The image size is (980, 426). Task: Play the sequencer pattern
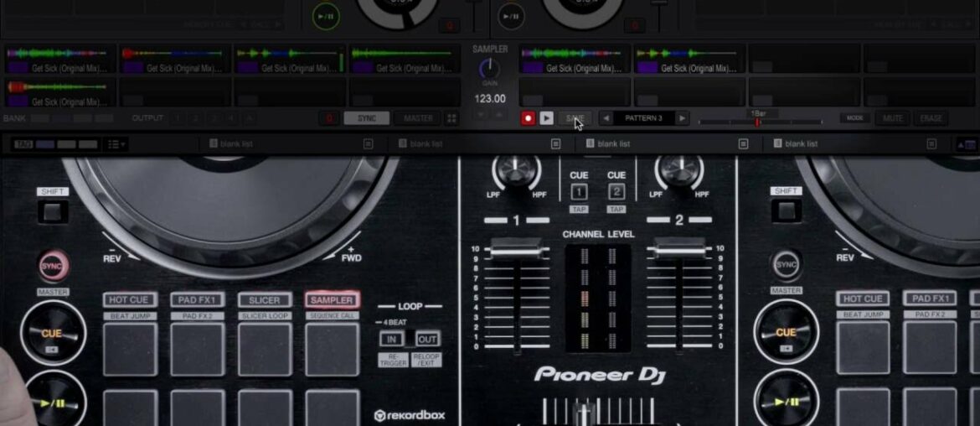pos(546,118)
